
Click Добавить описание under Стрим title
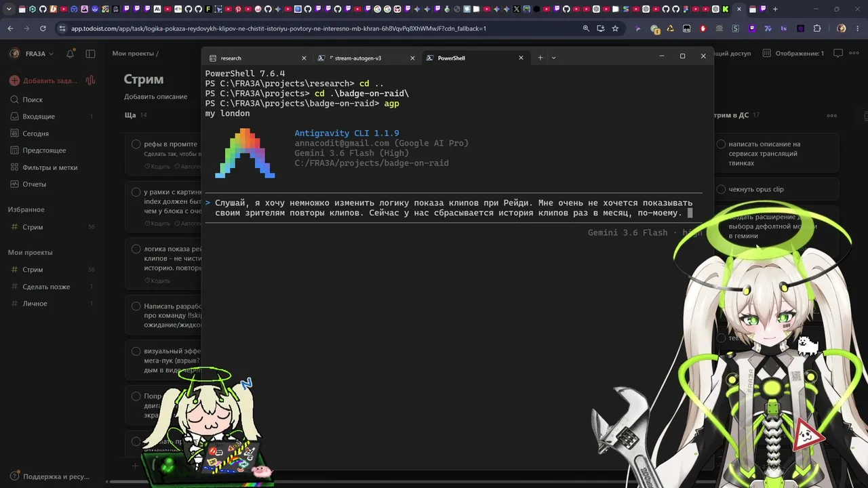coord(155,97)
